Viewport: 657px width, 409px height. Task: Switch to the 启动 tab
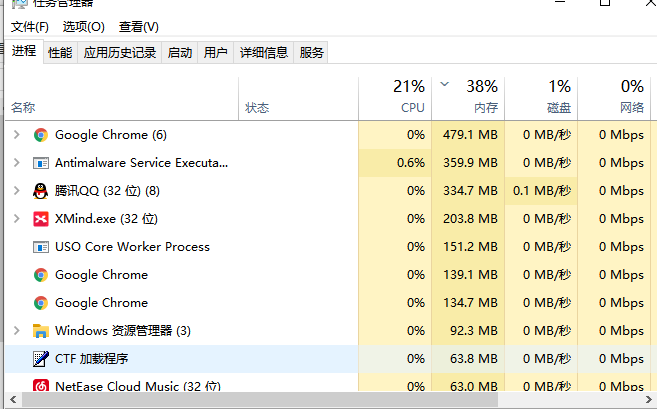[x=180, y=53]
